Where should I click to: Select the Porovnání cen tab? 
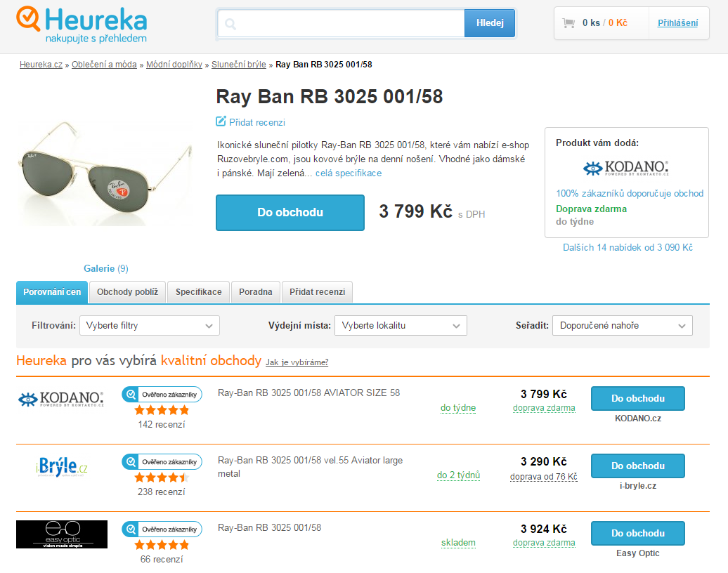click(x=52, y=292)
